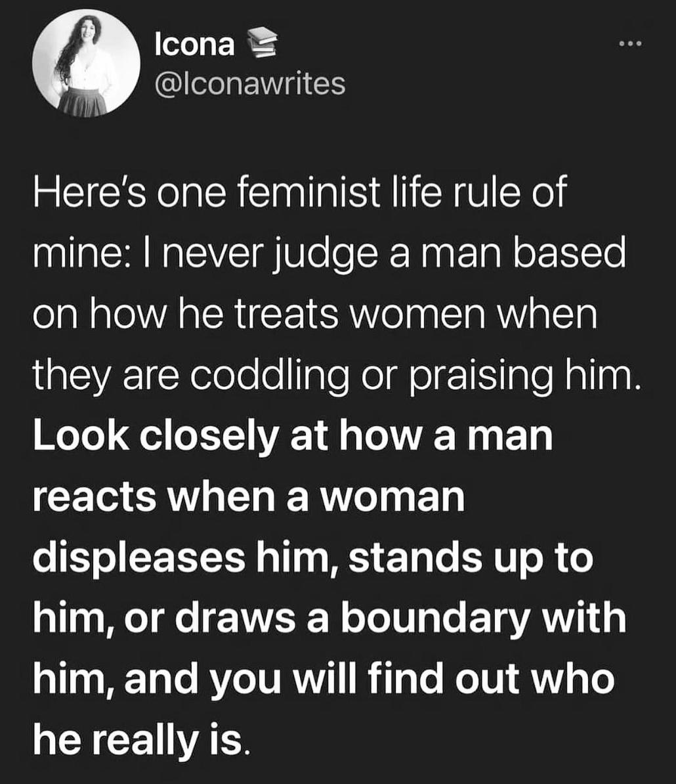Viewport: 676px width, 784px height.
Task: Open the @Iconawrites handle link
Action: point(250,83)
